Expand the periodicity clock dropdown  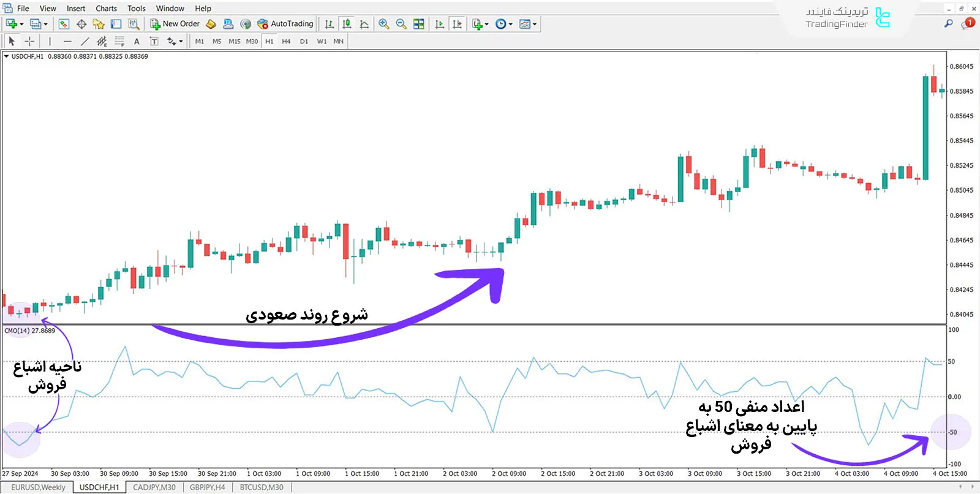(x=511, y=24)
